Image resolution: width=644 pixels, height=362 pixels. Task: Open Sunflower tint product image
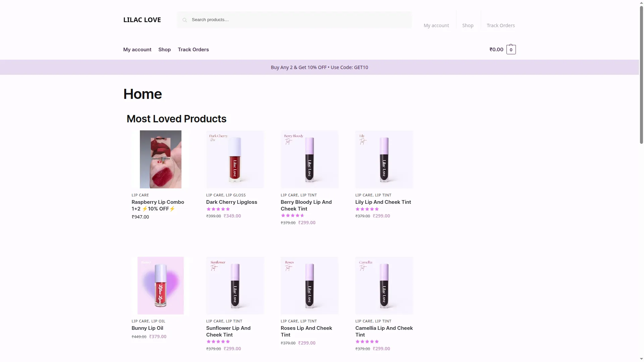point(235,286)
